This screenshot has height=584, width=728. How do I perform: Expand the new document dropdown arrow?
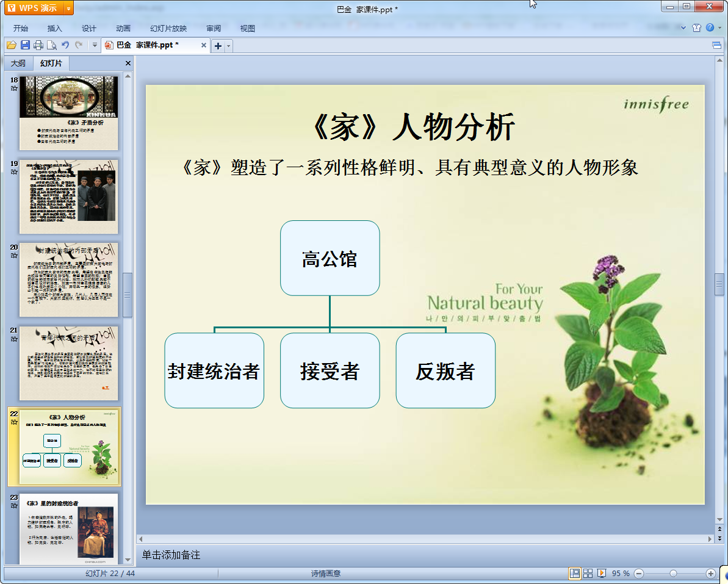(228, 46)
